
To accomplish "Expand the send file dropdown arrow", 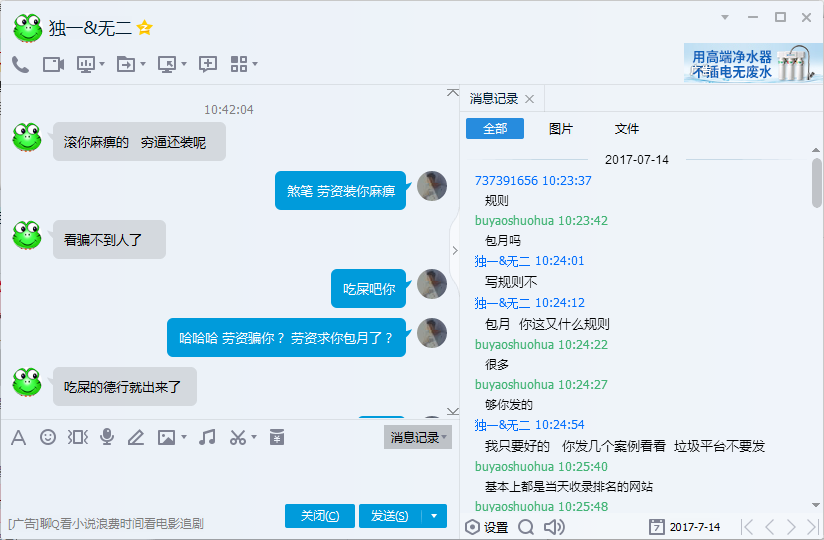I will [142, 64].
